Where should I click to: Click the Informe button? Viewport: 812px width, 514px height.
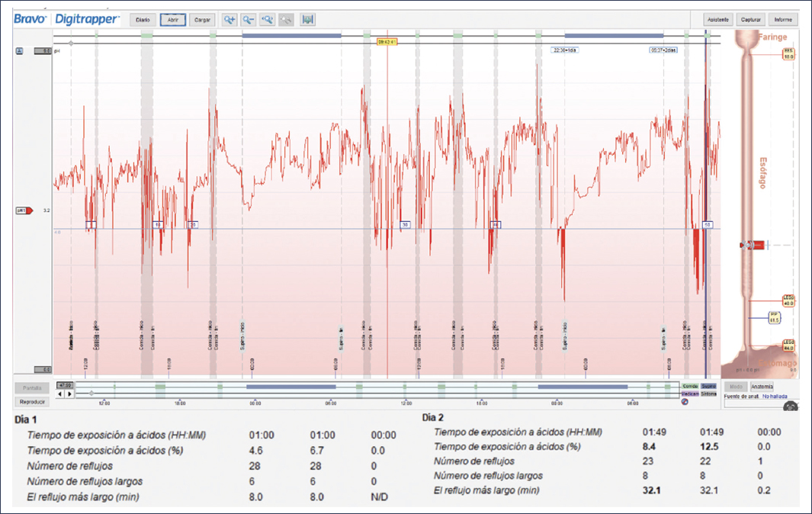tap(783, 20)
